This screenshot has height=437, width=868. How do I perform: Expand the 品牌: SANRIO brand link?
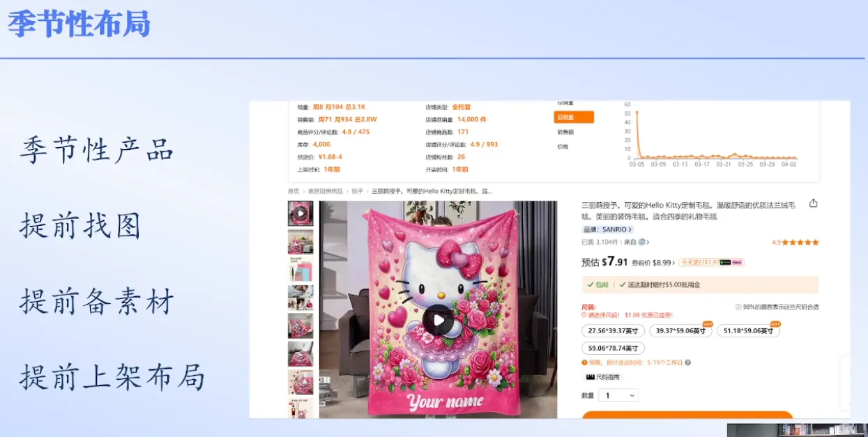click(607, 229)
